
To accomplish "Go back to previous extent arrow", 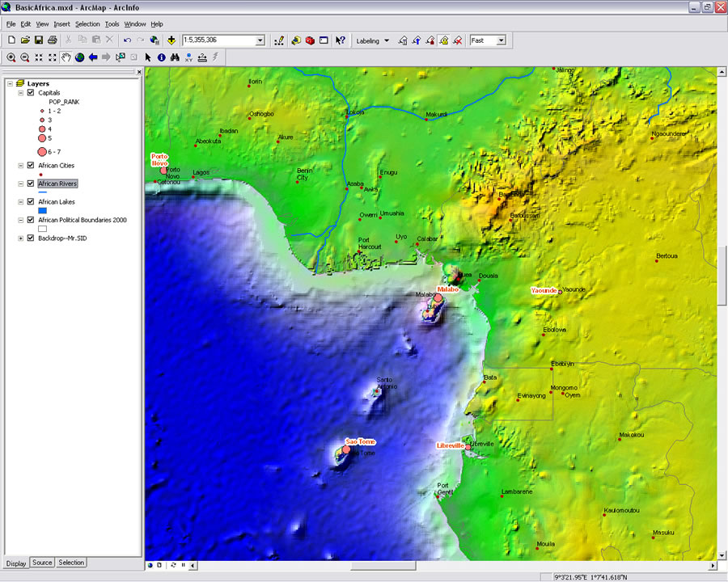I will 93,57.
